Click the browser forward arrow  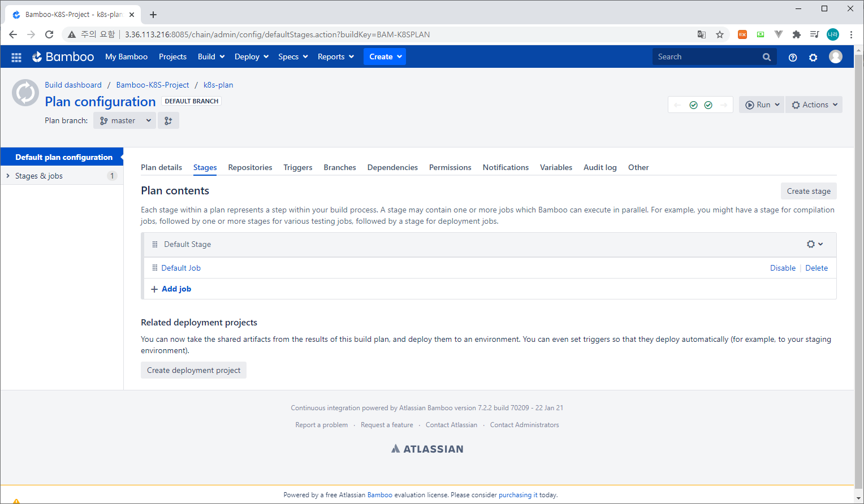click(x=31, y=34)
